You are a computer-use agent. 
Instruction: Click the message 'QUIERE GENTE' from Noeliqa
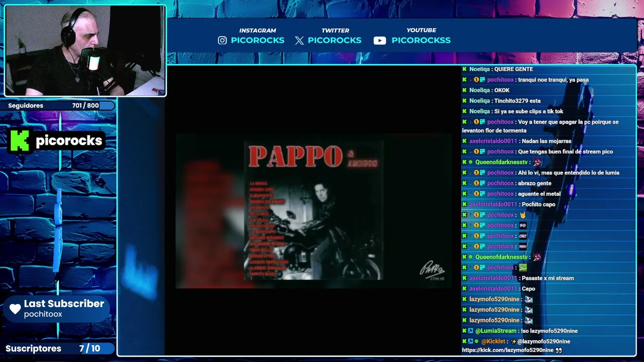513,69
